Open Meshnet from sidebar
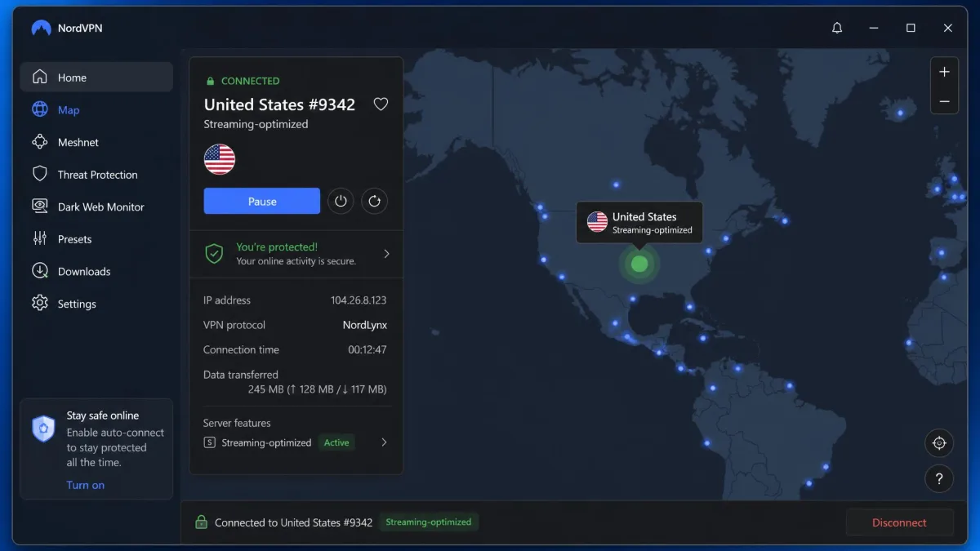980x551 pixels. (96, 142)
